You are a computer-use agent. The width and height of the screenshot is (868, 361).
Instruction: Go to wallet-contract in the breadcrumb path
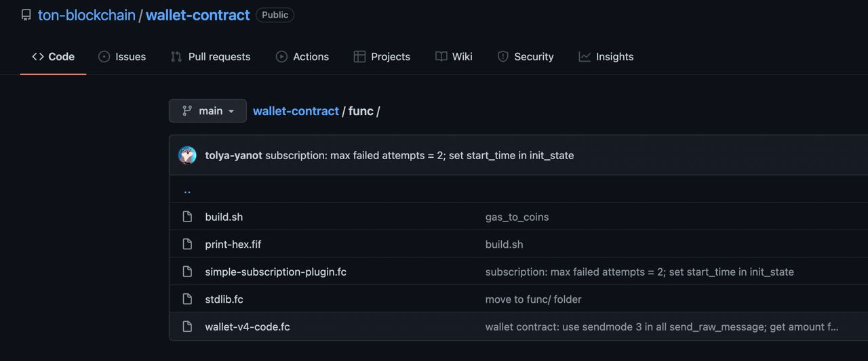click(296, 111)
